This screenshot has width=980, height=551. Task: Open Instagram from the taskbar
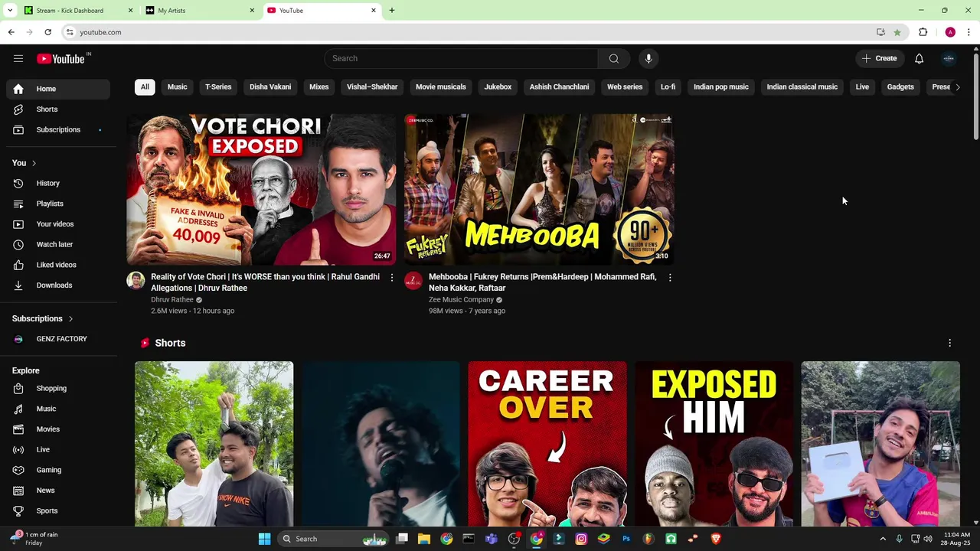tap(582, 539)
